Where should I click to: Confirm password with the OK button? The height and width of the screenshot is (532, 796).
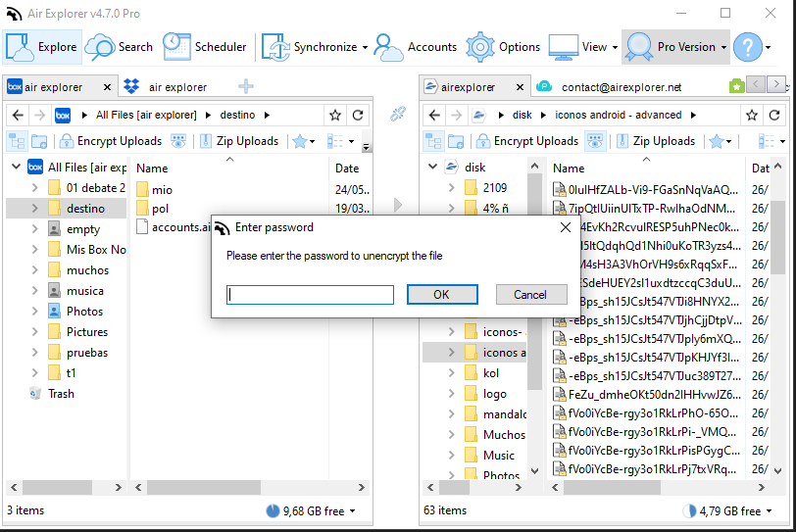coord(442,295)
